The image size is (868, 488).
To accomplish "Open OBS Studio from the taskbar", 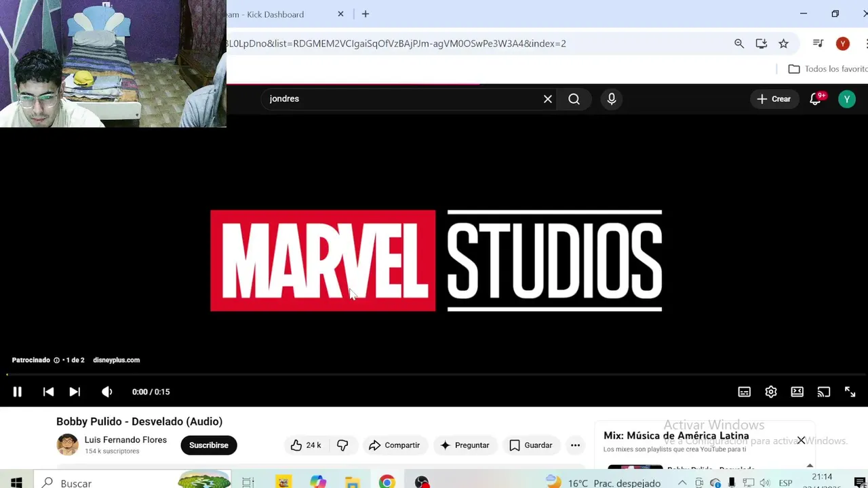I will point(422,483).
